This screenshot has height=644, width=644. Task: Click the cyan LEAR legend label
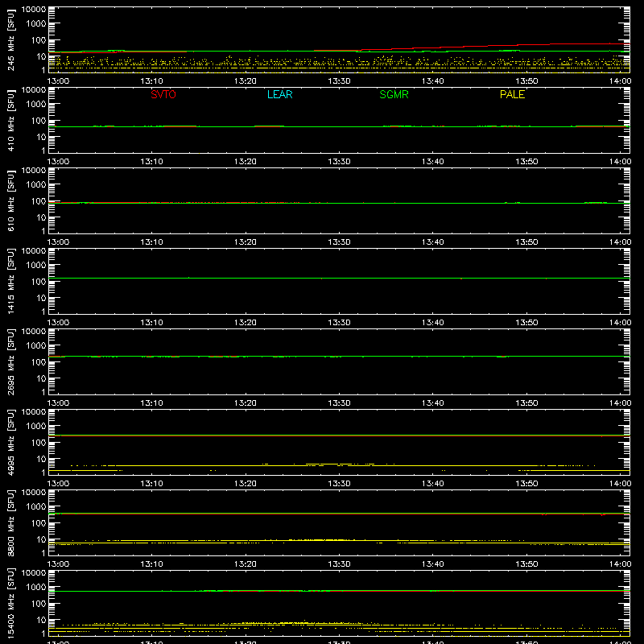[x=279, y=94]
